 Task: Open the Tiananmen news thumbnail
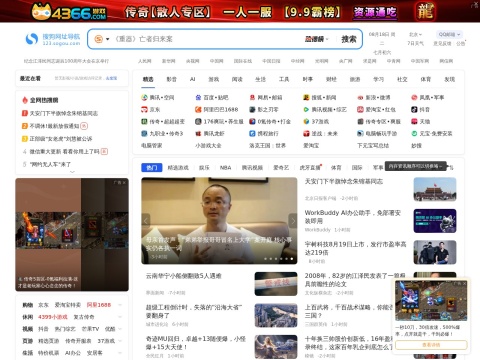435,189
